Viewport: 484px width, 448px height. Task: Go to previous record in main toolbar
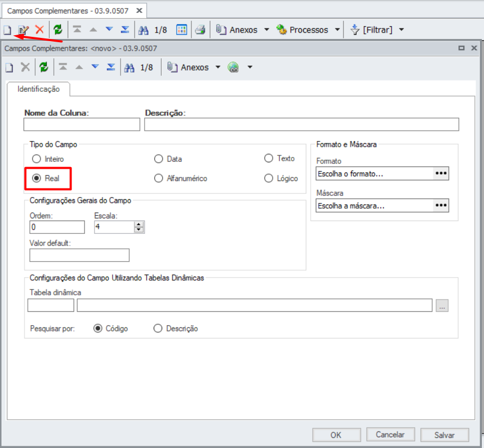coord(93,30)
